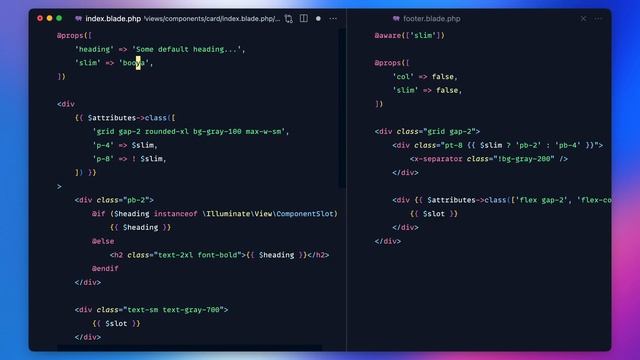The height and width of the screenshot is (360, 640).
Task: Click the red close window button
Action: click(x=40, y=18)
